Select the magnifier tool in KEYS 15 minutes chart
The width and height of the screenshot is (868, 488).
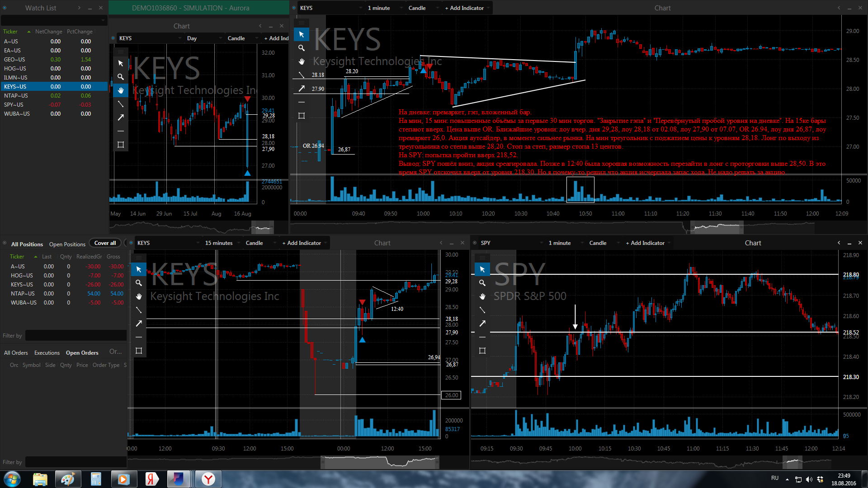[x=139, y=283]
